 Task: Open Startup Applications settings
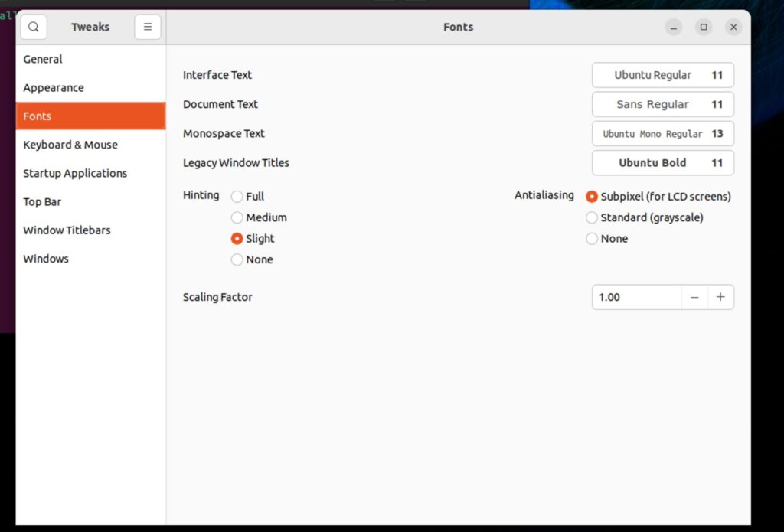74,173
